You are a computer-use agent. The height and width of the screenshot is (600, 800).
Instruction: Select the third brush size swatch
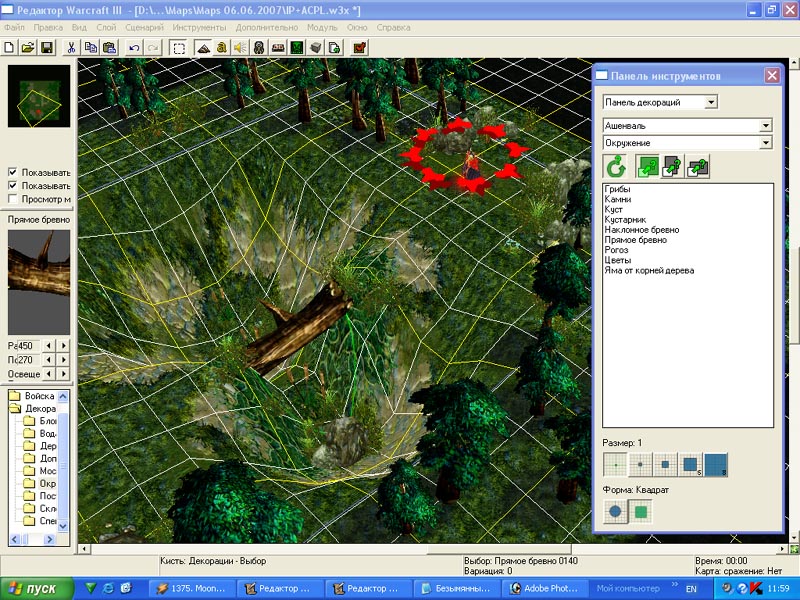point(665,465)
